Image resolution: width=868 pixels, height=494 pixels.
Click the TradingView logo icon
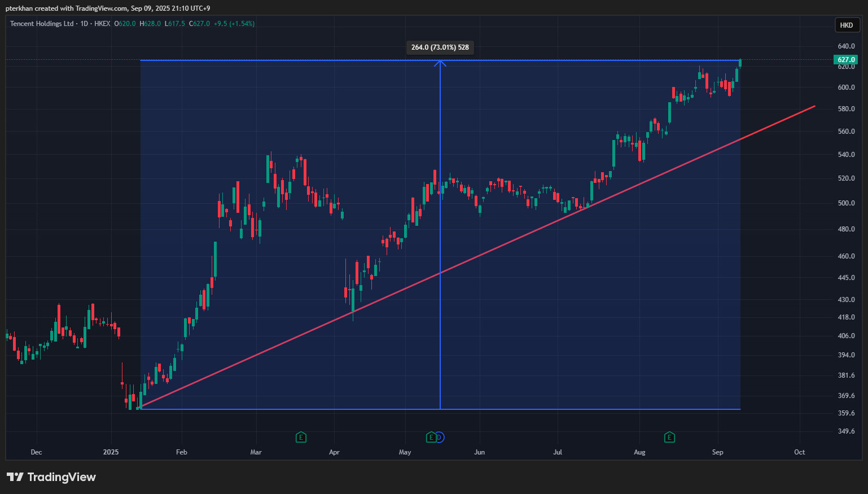(x=15, y=477)
